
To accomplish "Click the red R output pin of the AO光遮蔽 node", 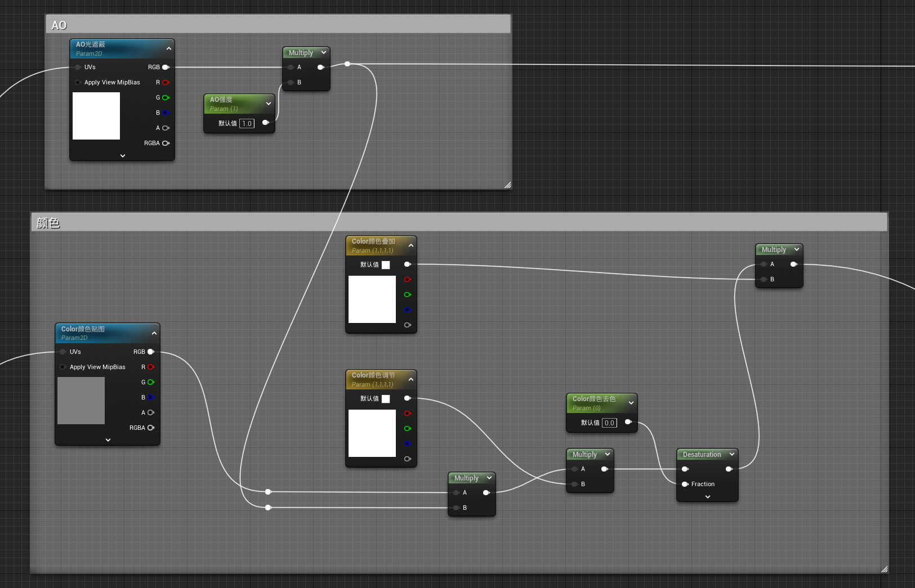I will 166,82.
